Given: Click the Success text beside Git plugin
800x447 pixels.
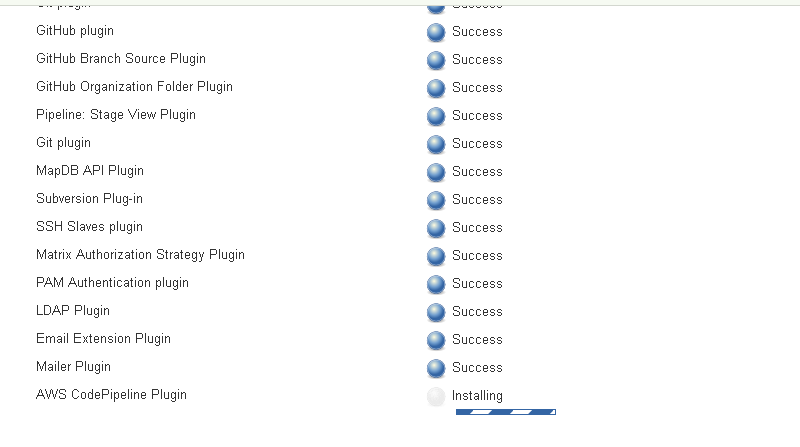Looking at the screenshot, I should tap(477, 144).
